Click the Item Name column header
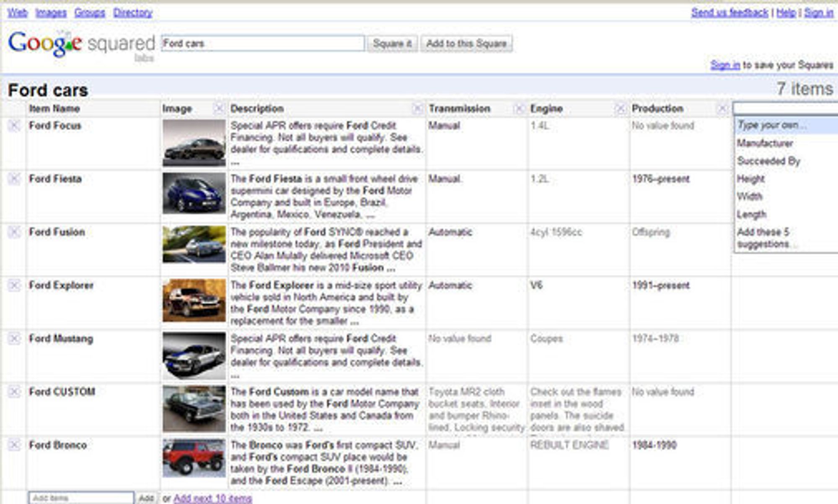The height and width of the screenshot is (504, 838). 54,109
